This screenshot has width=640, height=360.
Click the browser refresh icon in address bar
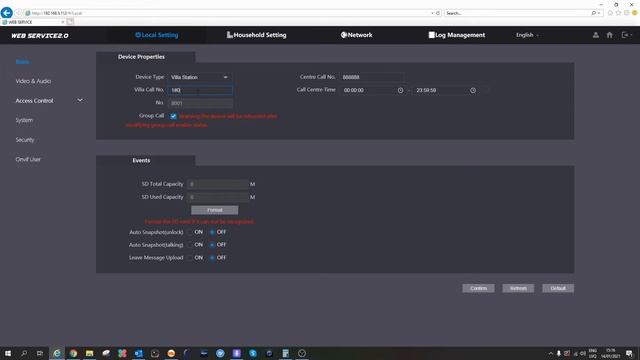click(x=438, y=13)
